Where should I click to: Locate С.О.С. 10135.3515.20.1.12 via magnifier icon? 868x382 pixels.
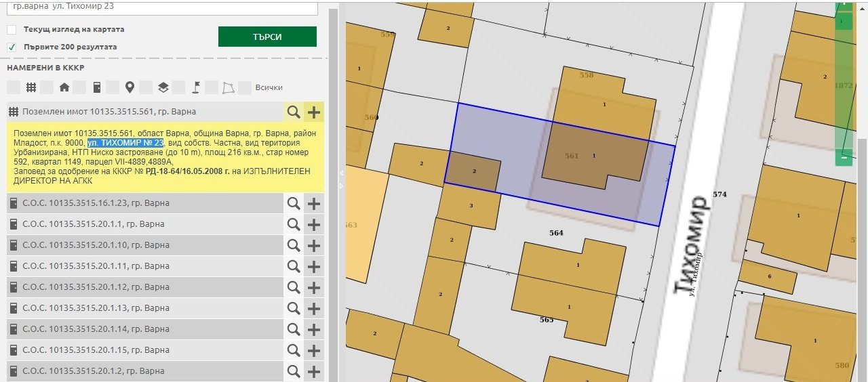point(293,287)
